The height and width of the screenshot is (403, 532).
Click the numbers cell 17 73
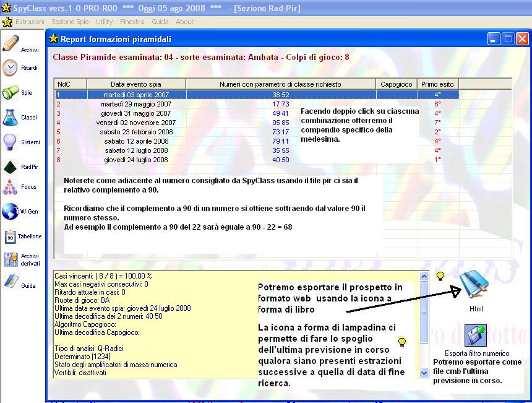pos(281,104)
